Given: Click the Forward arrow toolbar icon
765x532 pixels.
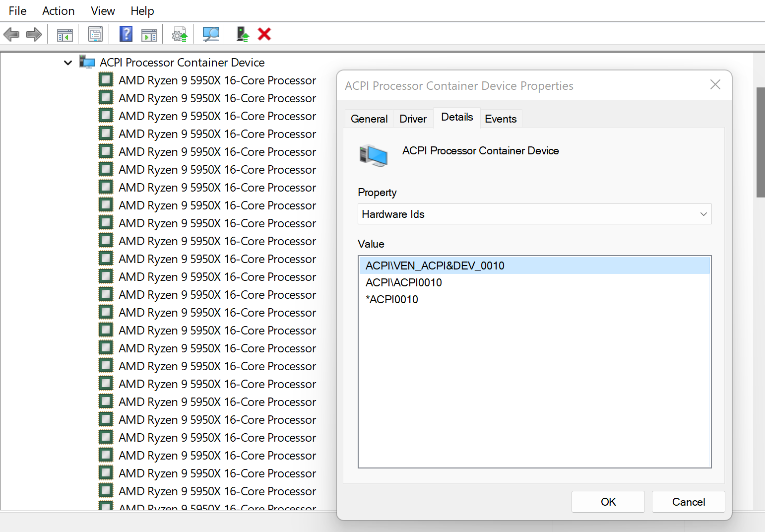Looking at the screenshot, I should tap(34, 34).
